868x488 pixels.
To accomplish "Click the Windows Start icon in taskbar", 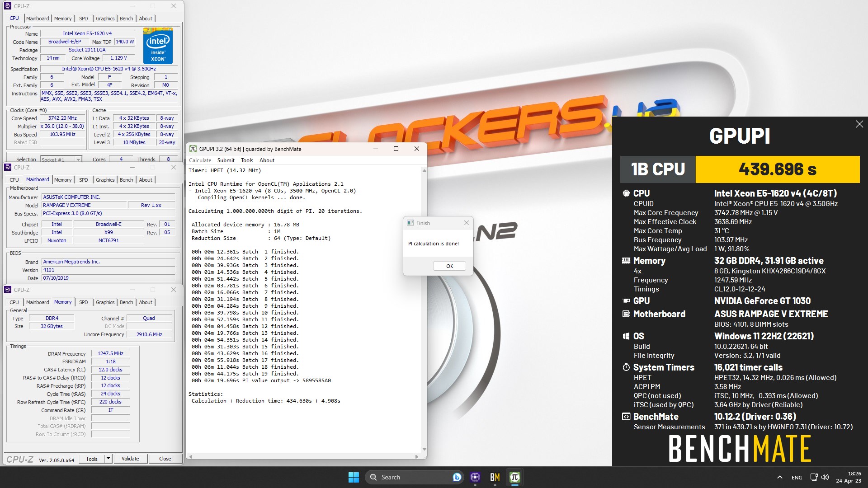I will pyautogui.click(x=354, y=477).
